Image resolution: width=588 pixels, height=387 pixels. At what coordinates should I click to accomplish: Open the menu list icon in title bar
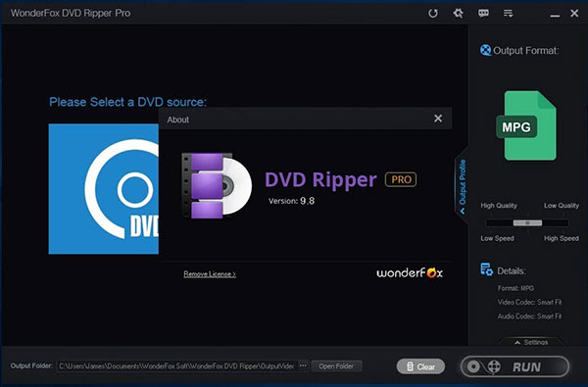pos(508,14)
